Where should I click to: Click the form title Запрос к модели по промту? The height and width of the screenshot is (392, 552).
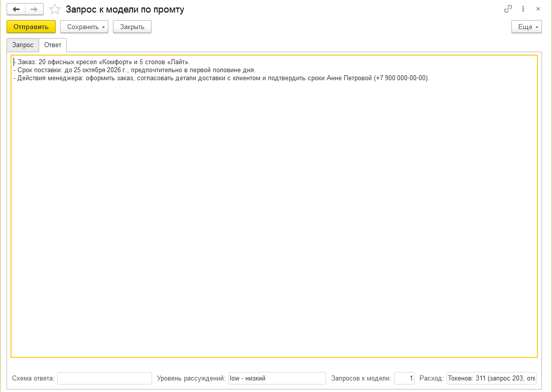[125, 10]
